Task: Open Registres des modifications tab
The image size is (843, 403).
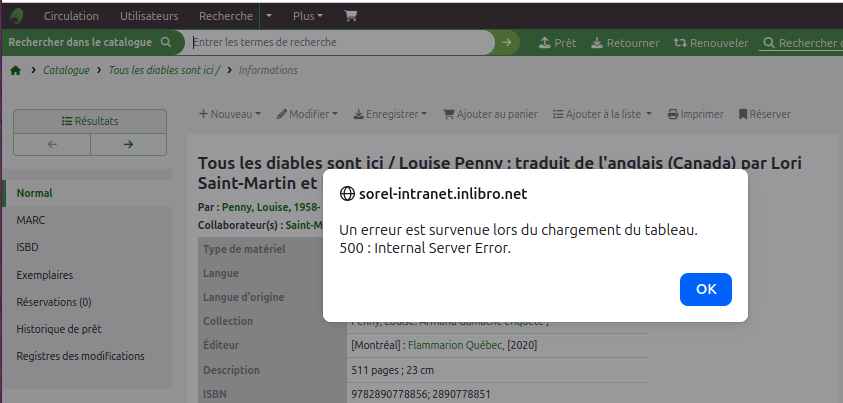Action: 88,356
